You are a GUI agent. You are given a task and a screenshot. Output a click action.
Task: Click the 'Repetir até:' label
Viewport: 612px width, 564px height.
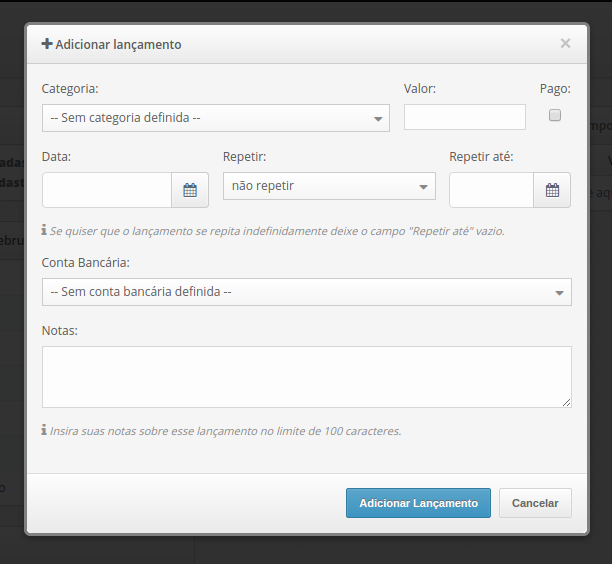481,157
